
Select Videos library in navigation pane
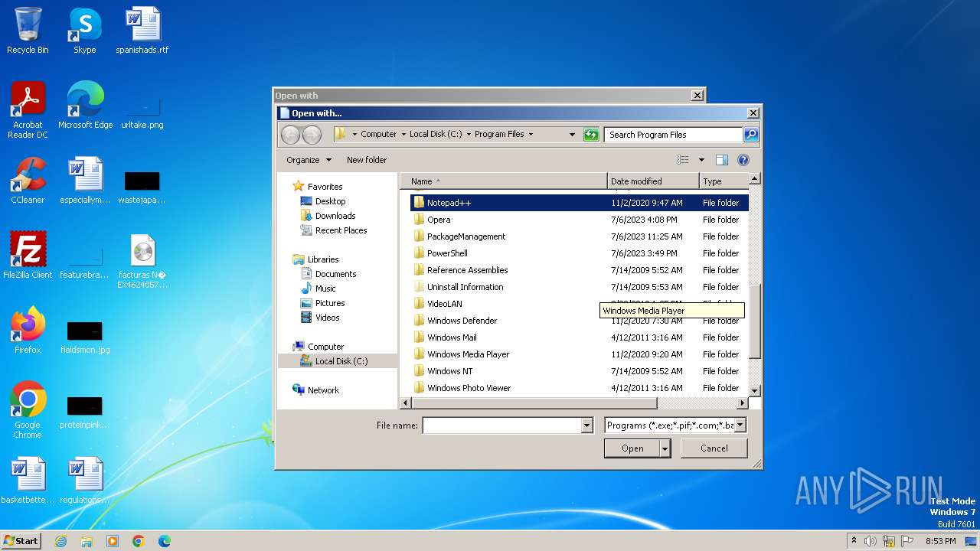point(327,318)
